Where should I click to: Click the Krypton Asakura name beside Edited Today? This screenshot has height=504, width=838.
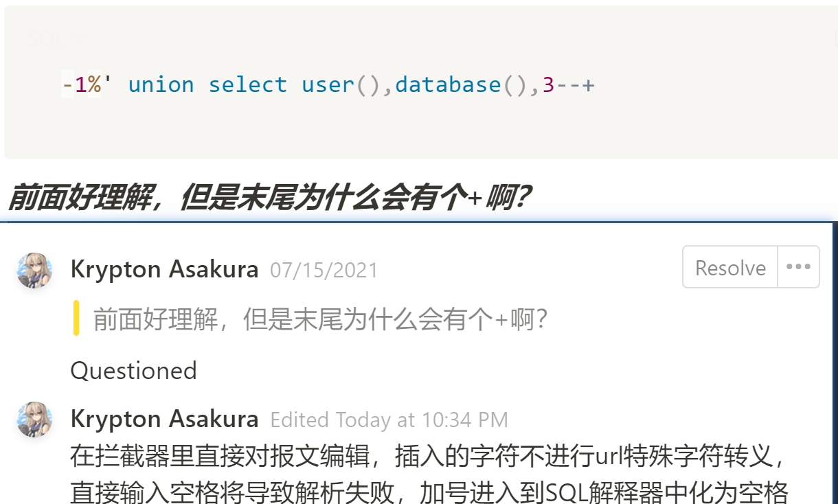point(164,419)
